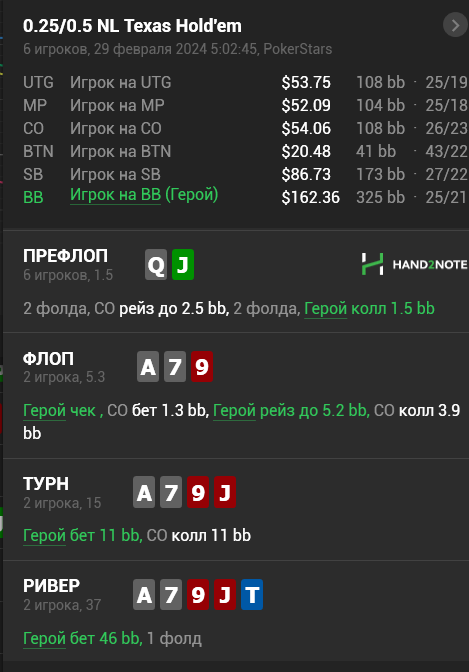Image resolution: width=469 pixels, height=672 pixels.
Task: Click the РИВЕР section header
Action: (x=51, y=585)
